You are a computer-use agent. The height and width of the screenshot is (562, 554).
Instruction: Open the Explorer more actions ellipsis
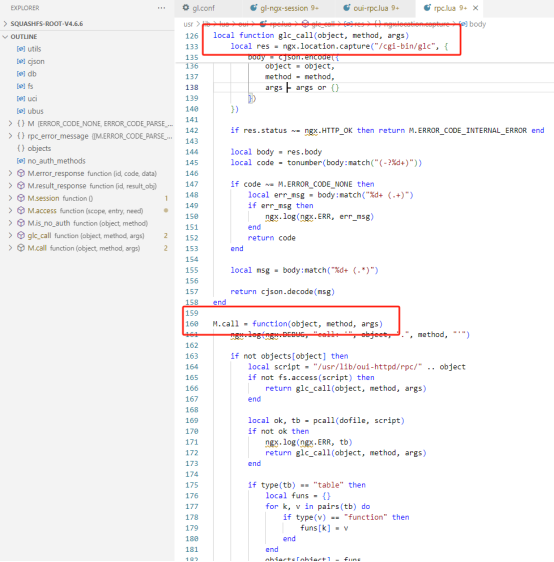click(162, 8)
